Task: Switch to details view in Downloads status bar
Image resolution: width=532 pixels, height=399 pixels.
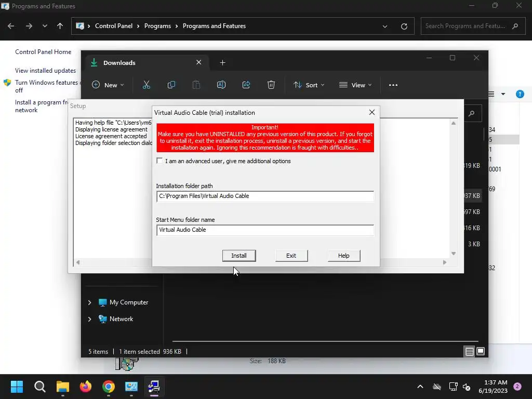Action: (x=469, y=352)
